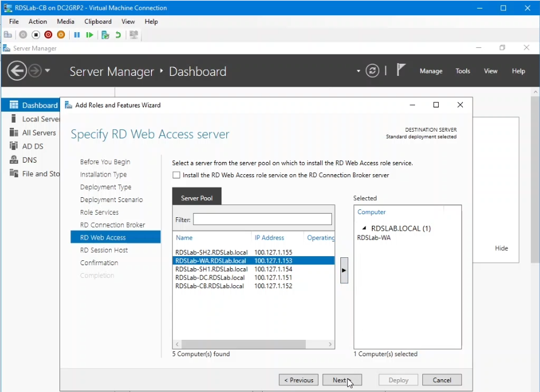540x392 pixels.
Task: Pause the virtual machine
Action: click(x=77, y=35)
